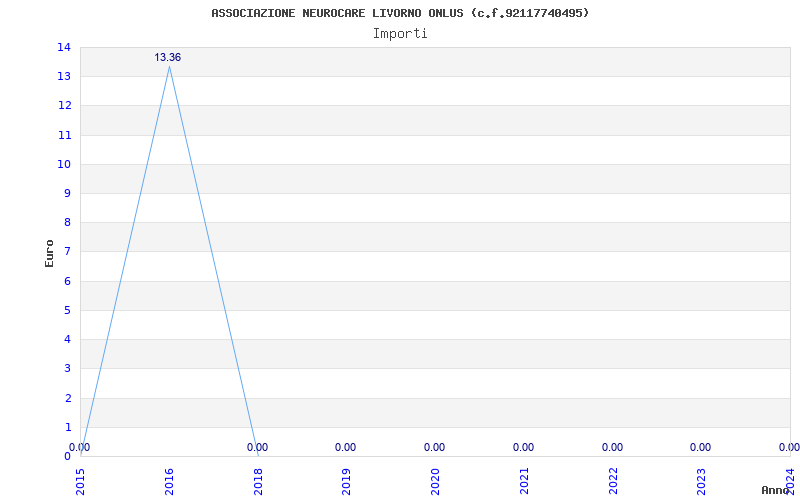Click the y-axis tick value 6
This screenshot has height=500, width=800.
point(68,281)
